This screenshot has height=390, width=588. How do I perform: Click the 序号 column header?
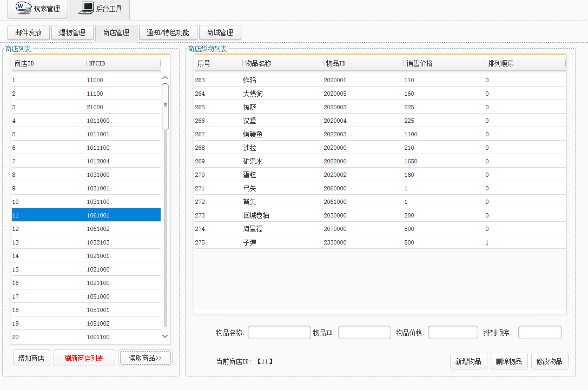218,63
